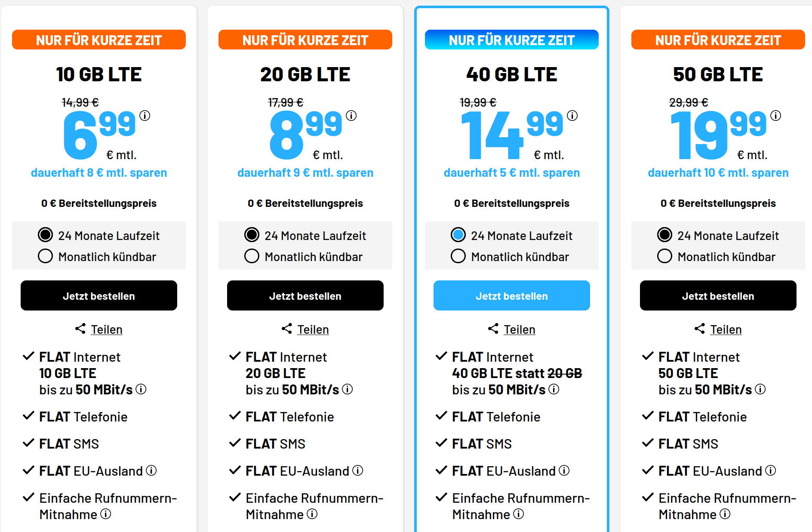
Task: Click Jetzt bestellen for the 40 GB tariff
Action: [511, 295]
